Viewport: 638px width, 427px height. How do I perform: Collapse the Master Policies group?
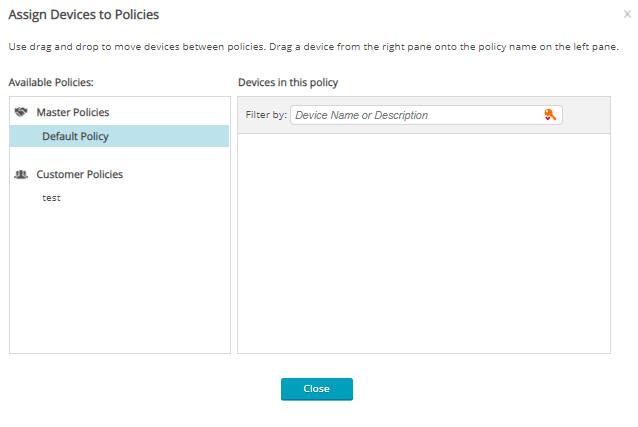pos(73,113)
